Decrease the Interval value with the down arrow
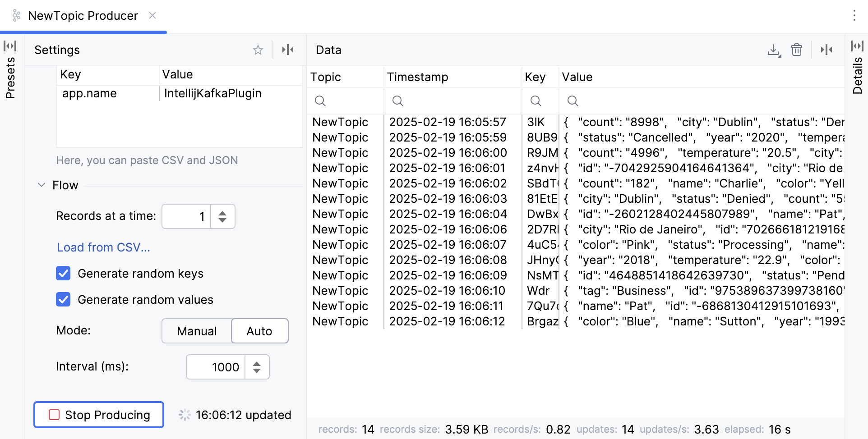Image resolution: width=868 pixels, height=439 pixels. [256, 371]
